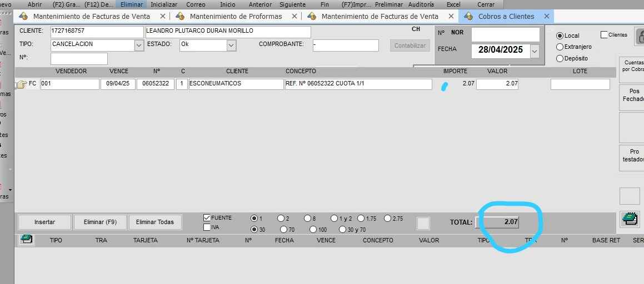Click the printer icon right of TOTAL
The image size is (644, 284).
(x=630, y=219)
